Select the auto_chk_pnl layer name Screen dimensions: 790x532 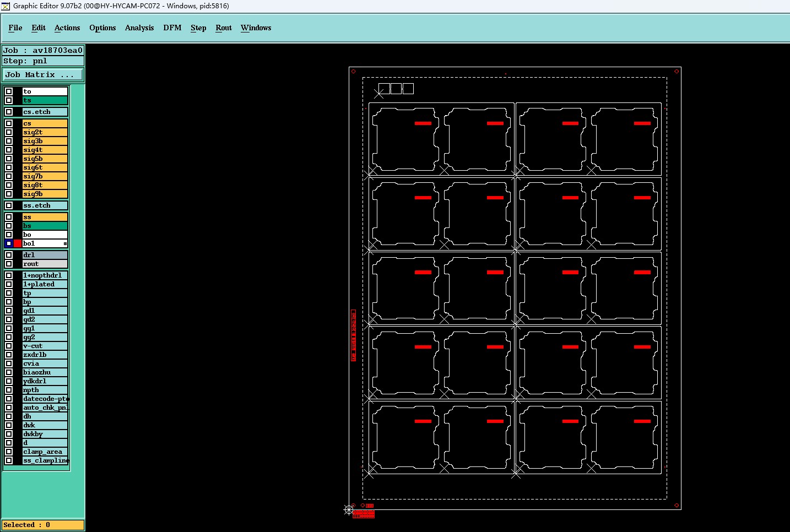(x=45, y=408)
